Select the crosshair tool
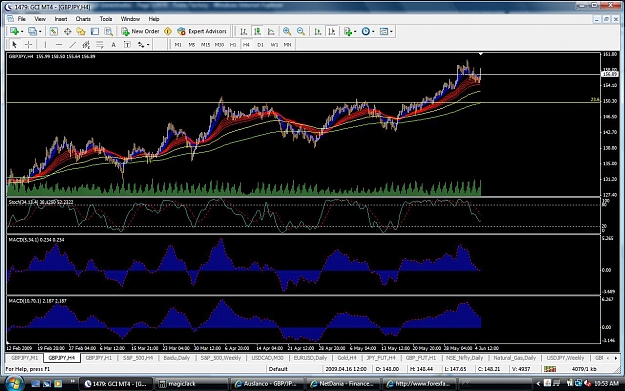The image size is (625, 391). [28, 45]
